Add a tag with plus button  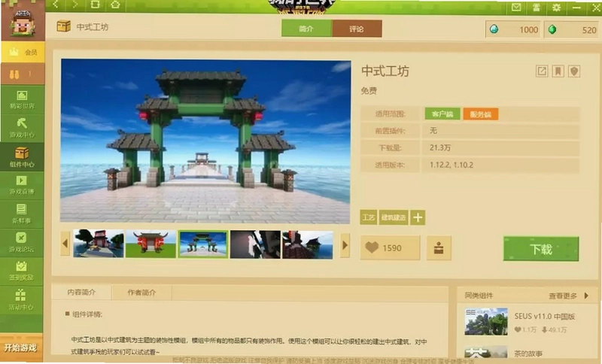[418, 217]
